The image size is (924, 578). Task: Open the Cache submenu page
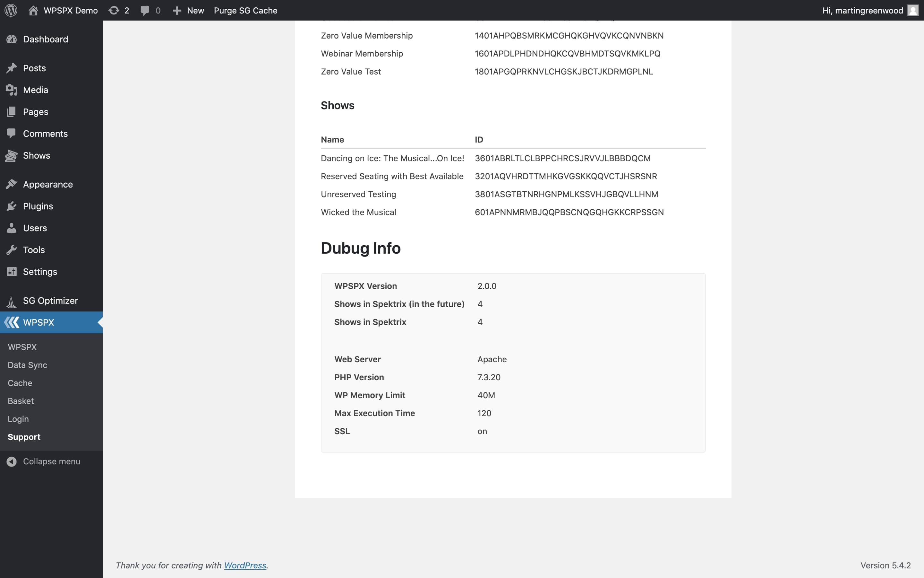20,383
